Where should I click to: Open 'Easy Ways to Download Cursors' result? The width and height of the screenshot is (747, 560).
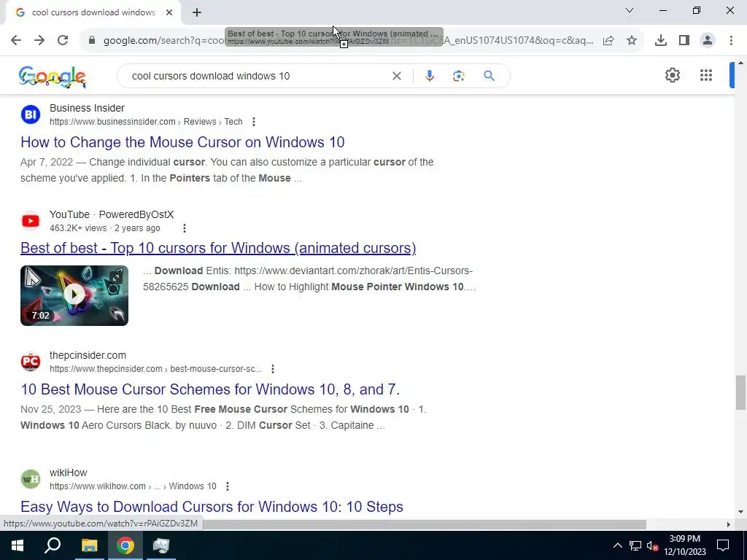(212, 507)
